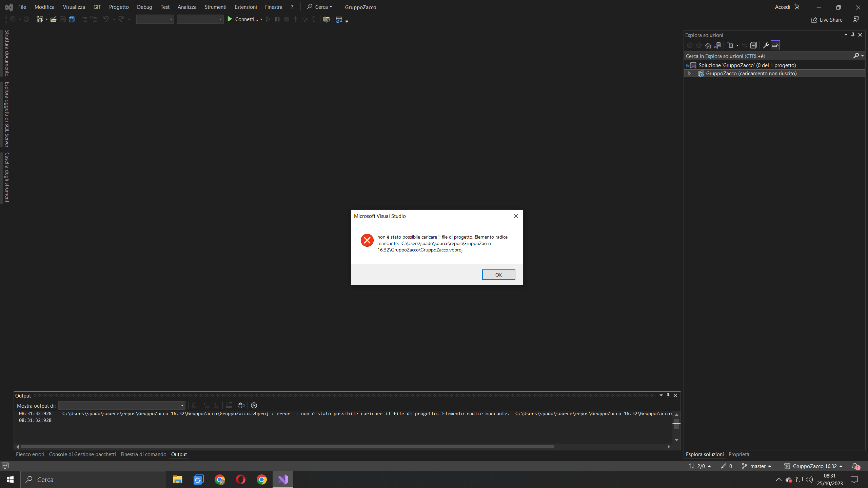The height and width of the screenshot is (488, 868).
Task: Open the Strumenti menu
Action: click(215, 7)
